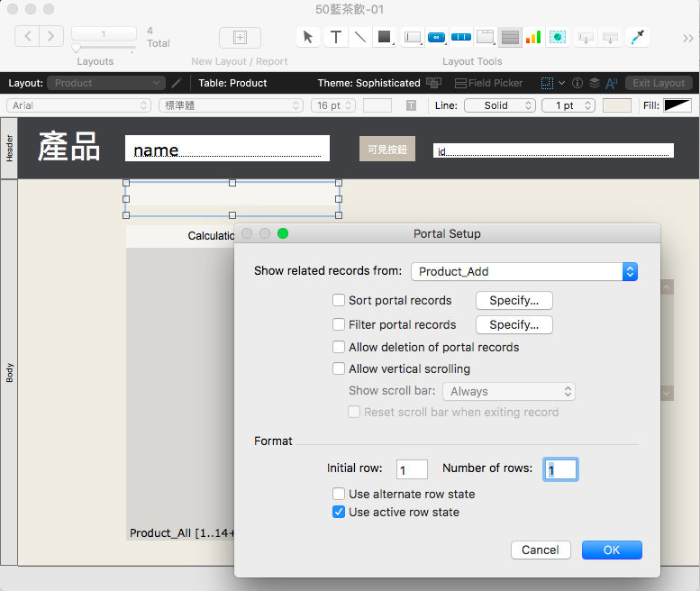The image size is (700, 591).
Task: Select the Line tool
Action: 359,37
